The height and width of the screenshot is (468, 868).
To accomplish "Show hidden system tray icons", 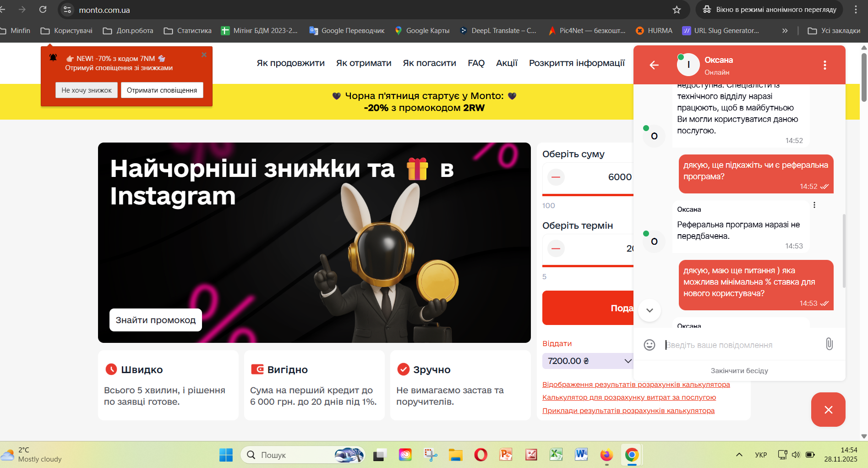I will (x=739, y=455).
